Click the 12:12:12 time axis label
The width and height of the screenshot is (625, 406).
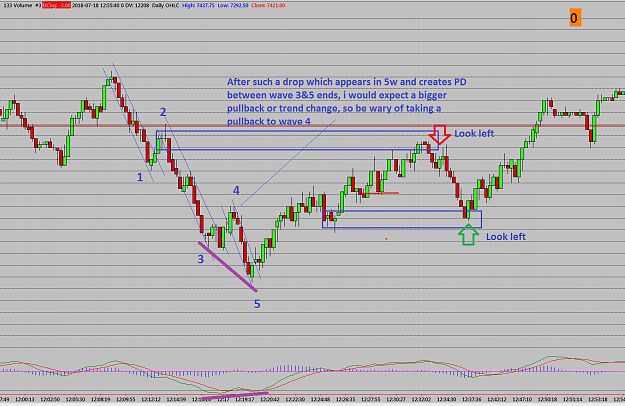tap(151, 399)
